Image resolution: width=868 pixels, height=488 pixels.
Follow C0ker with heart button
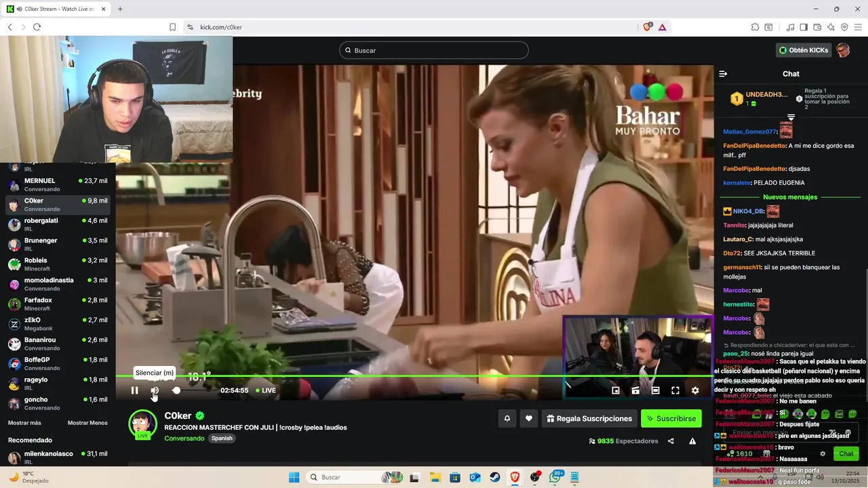click(x=529, y=419)
